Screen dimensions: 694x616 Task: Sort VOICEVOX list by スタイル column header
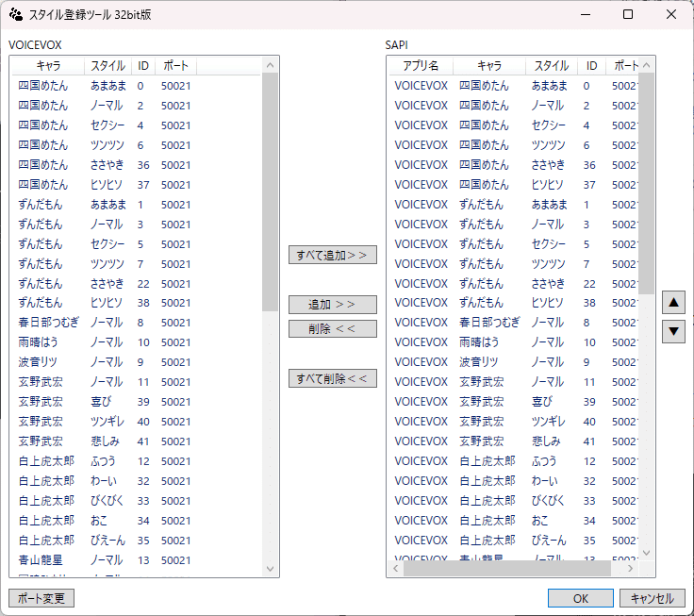point(108,66)
